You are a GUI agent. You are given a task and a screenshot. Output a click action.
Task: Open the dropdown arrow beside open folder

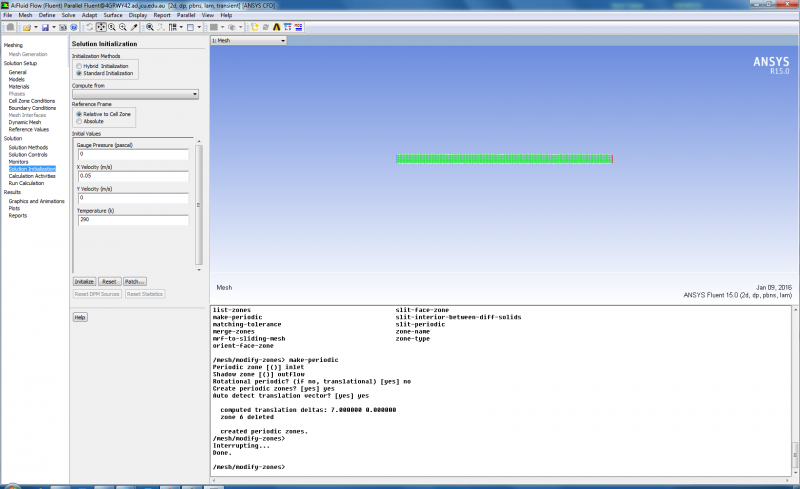tap(36, 27)
